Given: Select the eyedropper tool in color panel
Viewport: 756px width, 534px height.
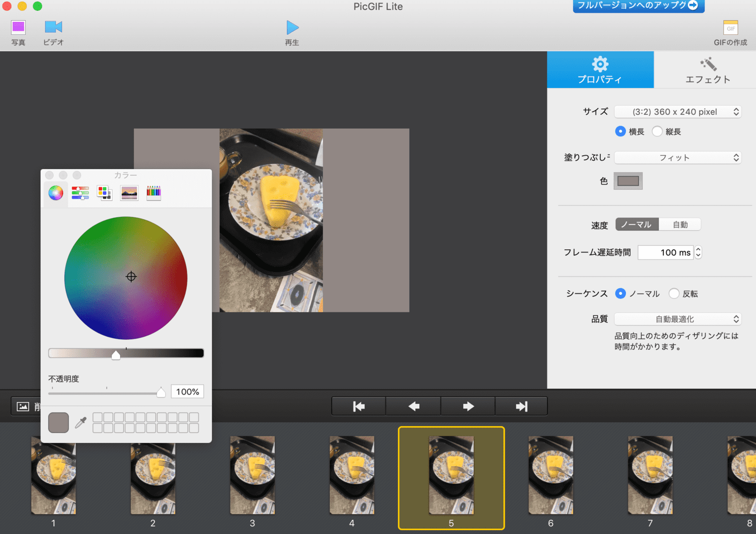Looking at the screenshot, I should coord(81,423).
